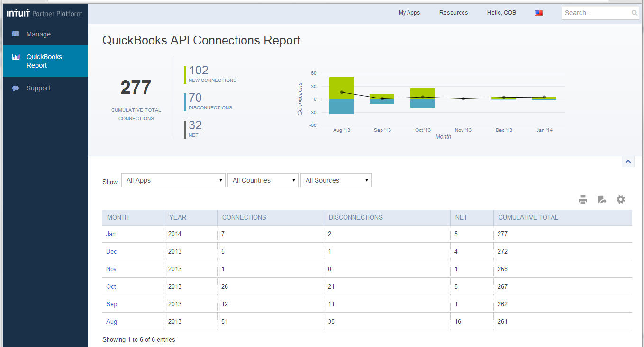Screen dimensions: 644x347
Task: Open table settings gear icon
Action: [621, 199]
